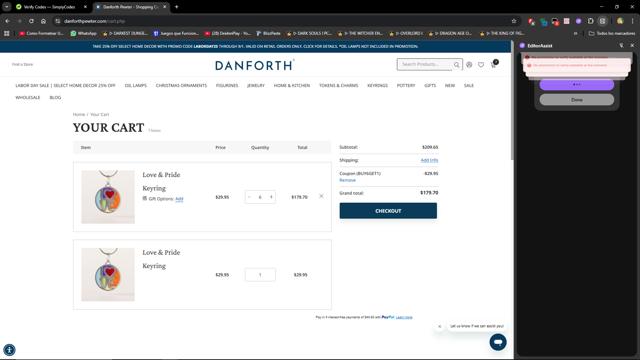Image resolution: width=640 pixels, height=360 pixels.
Task: Go back with the browser back arrow
Action: pos(7,21)
